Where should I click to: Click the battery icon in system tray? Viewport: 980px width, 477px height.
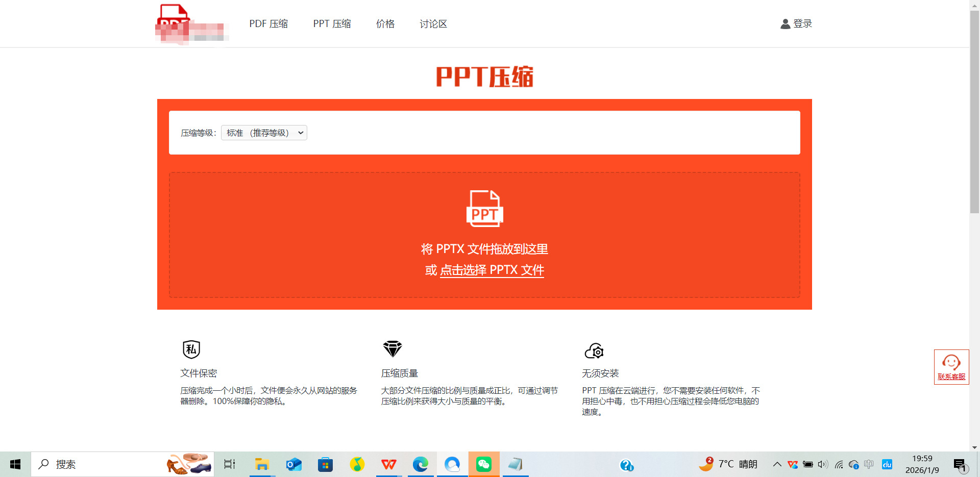tap(808, 464)
